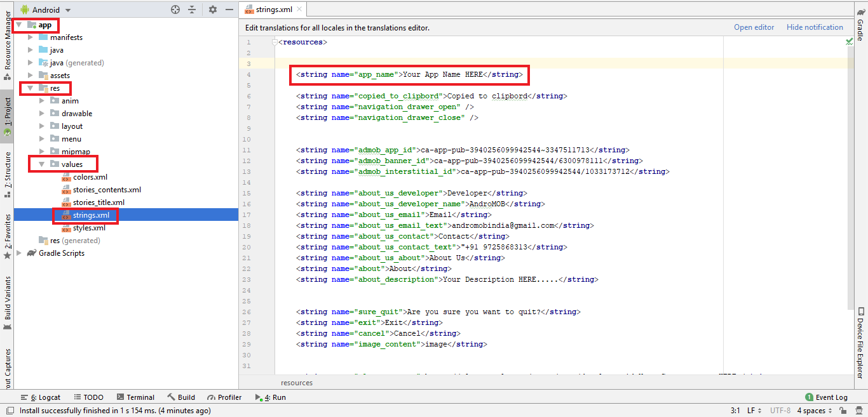The image size is (868, 417).
Task: Click the collapse all icon in Project panel
Action: pos(193,10)
